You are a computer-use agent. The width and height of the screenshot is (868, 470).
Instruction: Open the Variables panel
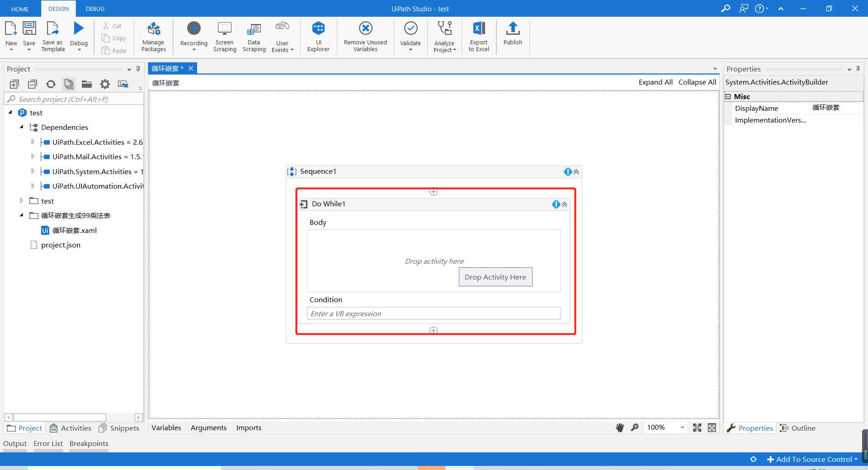166,427
